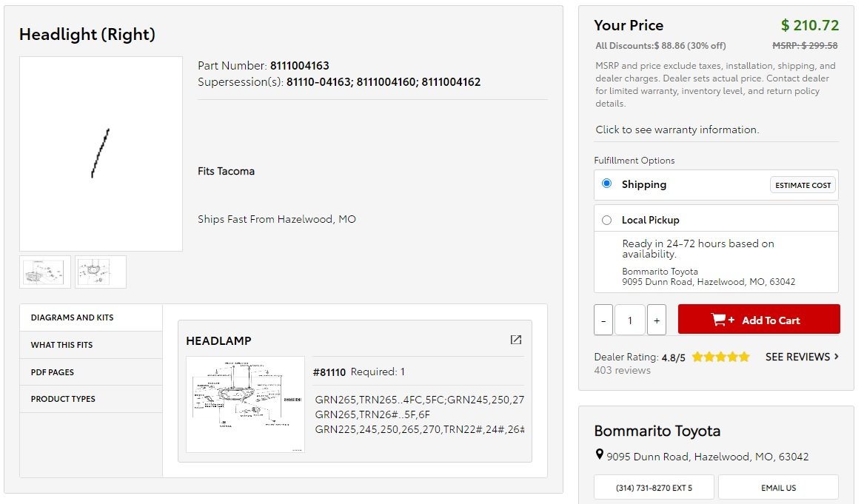Click the EMAIL US button
The image size is (864, 504).
click(x=778, y=488)
